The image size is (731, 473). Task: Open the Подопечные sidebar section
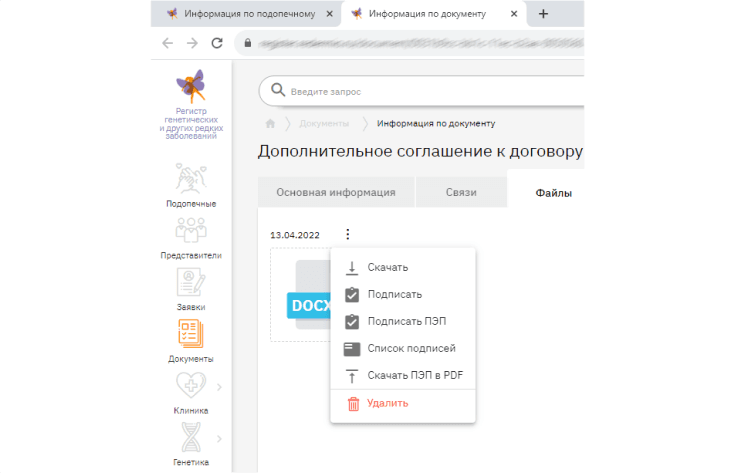click(191, 185)
